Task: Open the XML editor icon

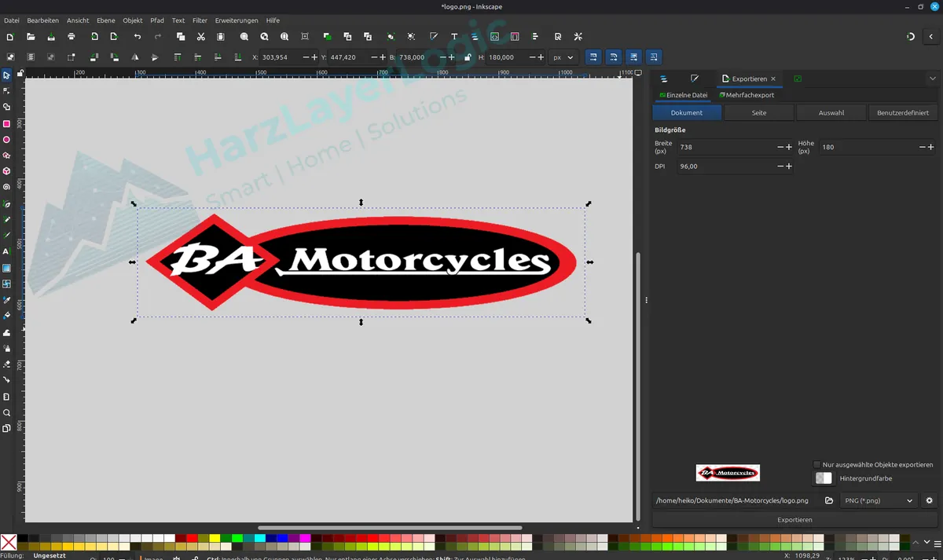Action: (494, 36)
